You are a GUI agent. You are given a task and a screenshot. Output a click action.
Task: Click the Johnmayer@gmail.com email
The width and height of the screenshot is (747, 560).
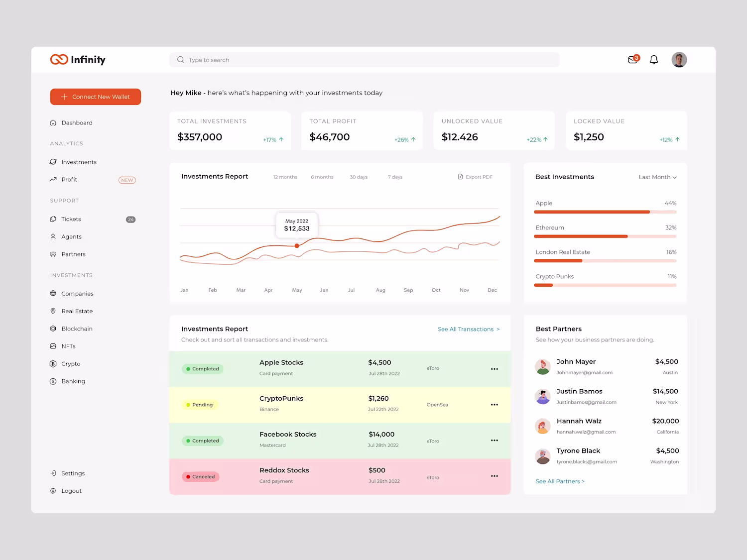pyautogui.click(x=585, y=373)
